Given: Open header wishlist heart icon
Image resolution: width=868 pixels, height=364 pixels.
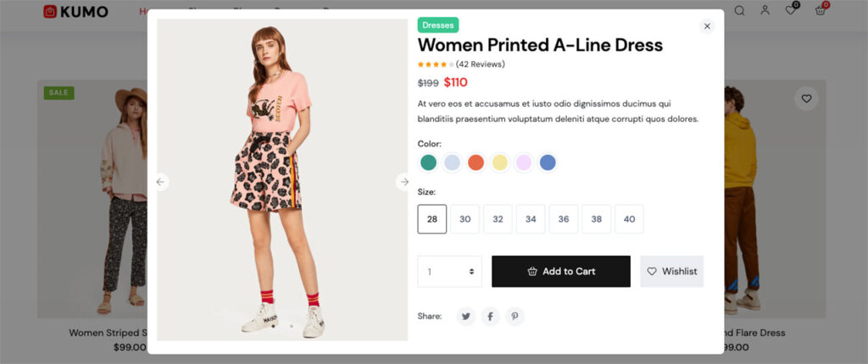Looking at the screenshot, I should (791, 10).
